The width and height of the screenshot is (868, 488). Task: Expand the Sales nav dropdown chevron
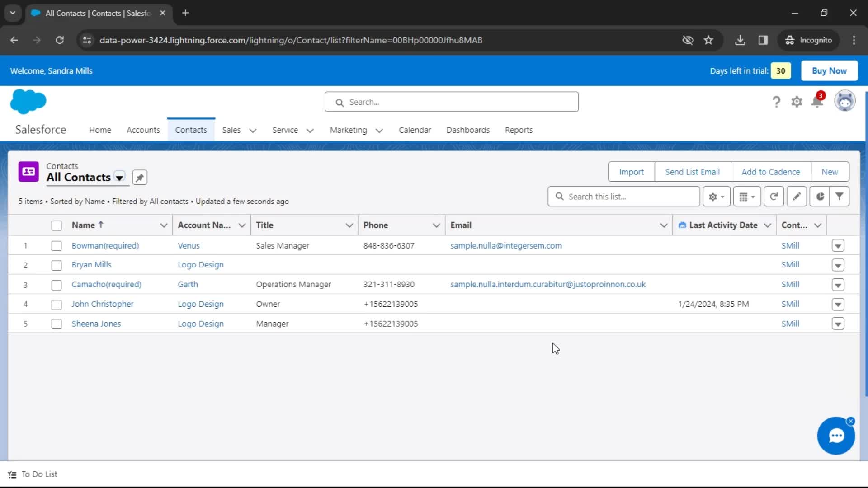point(253,131)
